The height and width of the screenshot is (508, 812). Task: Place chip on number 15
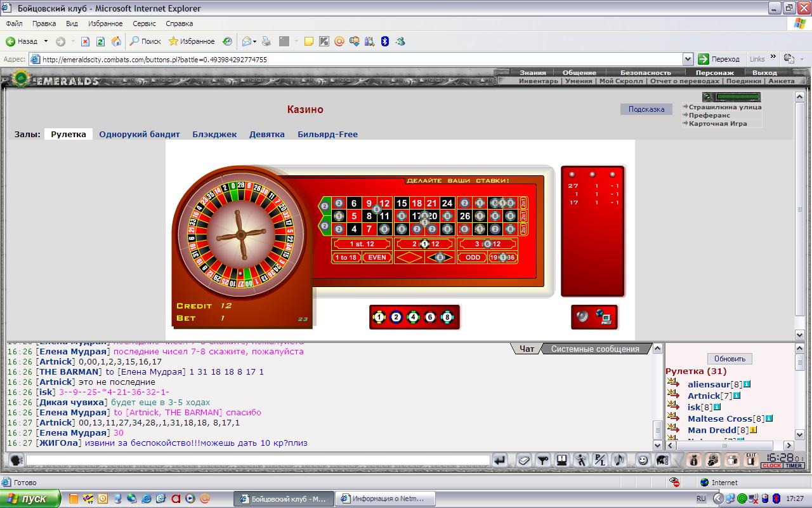point(401,203)
